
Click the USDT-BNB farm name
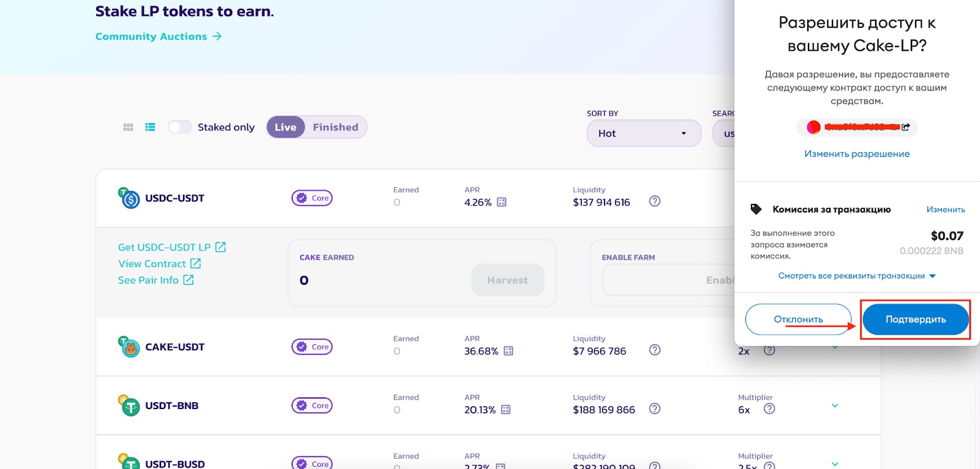pos(171,405)
